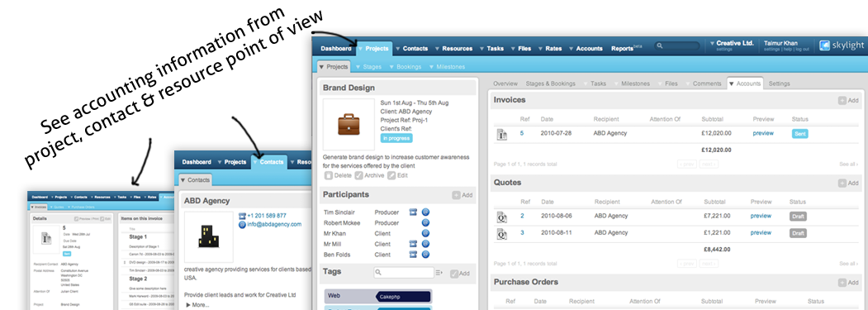Screen dimensions: 868x310
Task: Click the Edit project button
Action: 398,175
